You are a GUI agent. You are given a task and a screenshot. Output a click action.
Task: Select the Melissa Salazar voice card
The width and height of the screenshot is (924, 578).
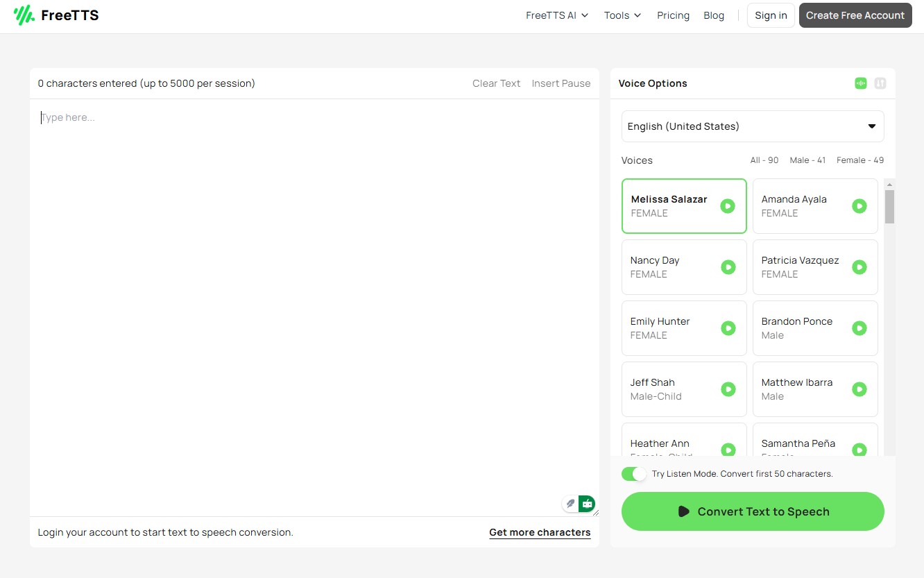click(x=684, y=206)
